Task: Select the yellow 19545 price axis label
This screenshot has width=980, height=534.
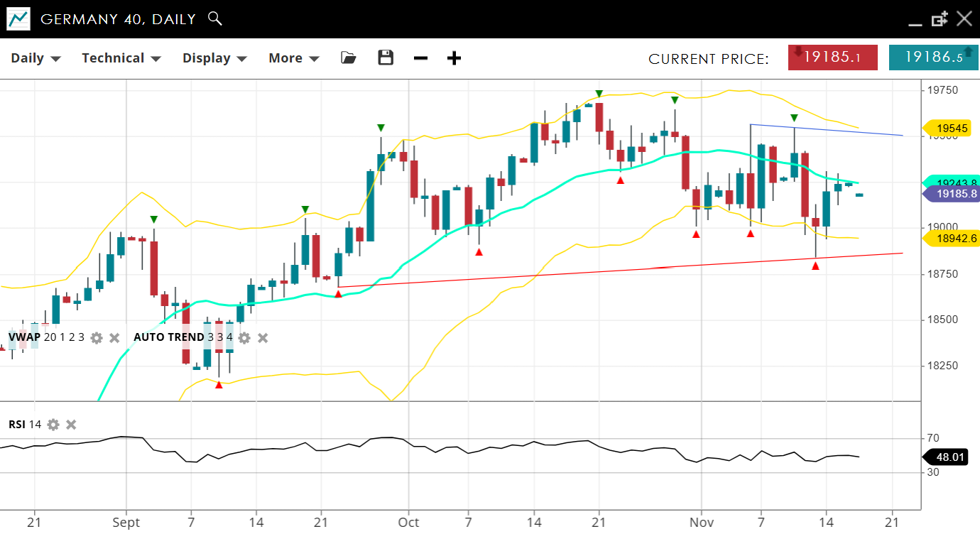Action: (x=951, y=128)
